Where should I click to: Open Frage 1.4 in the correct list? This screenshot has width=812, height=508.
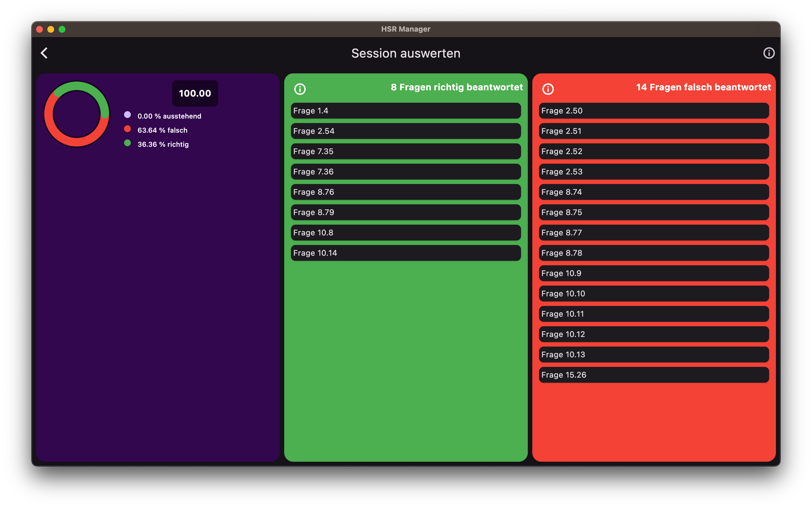(406, 111)
